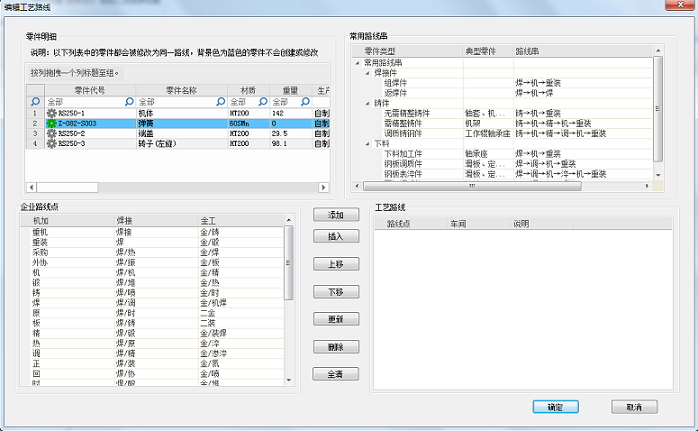
Task: Click the 重量 filter search icon
Action: pos(305,102)
